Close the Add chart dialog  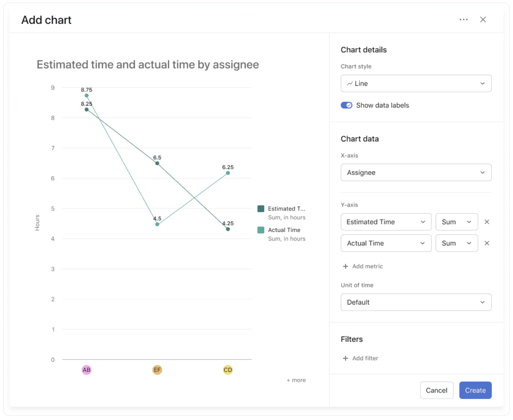tap(483, 19)
